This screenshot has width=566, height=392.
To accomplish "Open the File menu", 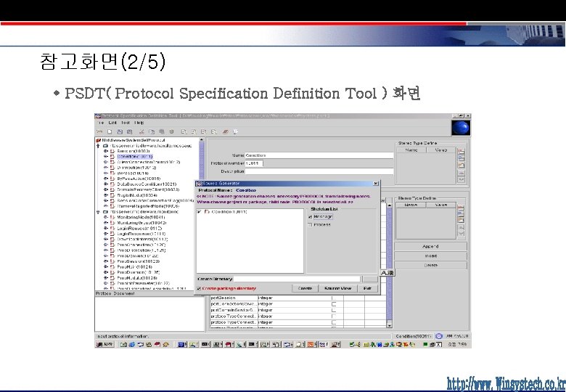I will pyautogui.click(x=101, y=123).
